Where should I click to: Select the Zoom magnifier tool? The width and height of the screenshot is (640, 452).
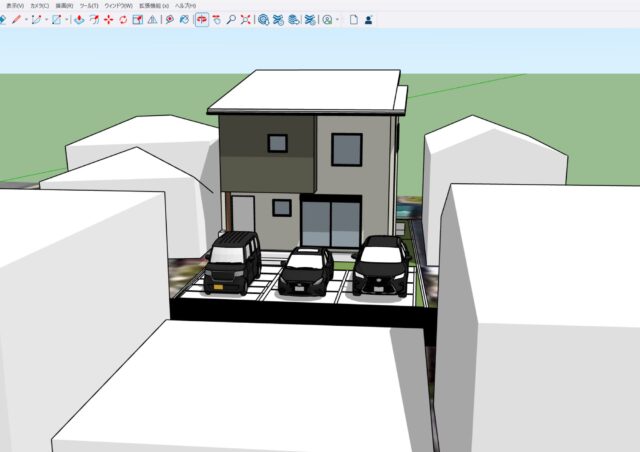tap(231, 19)
